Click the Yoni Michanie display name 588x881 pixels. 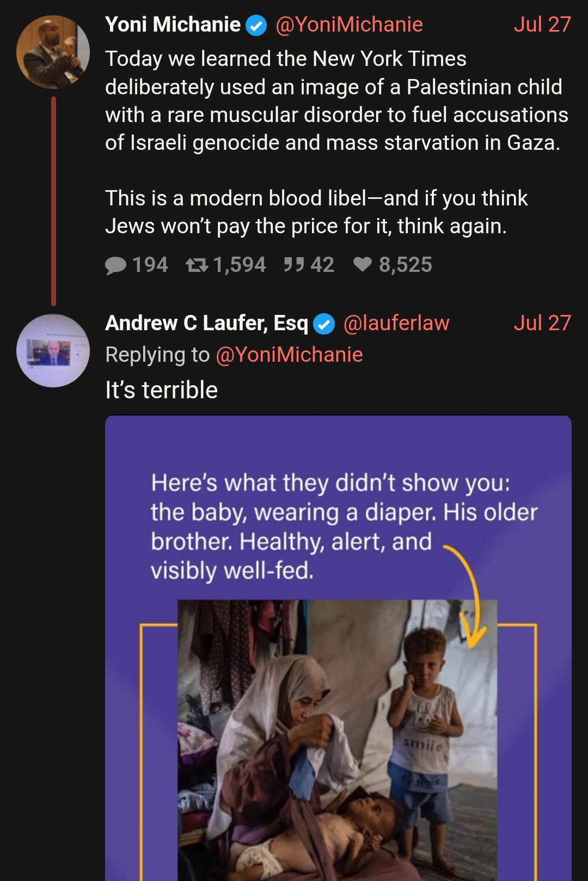tap(173, 25)
